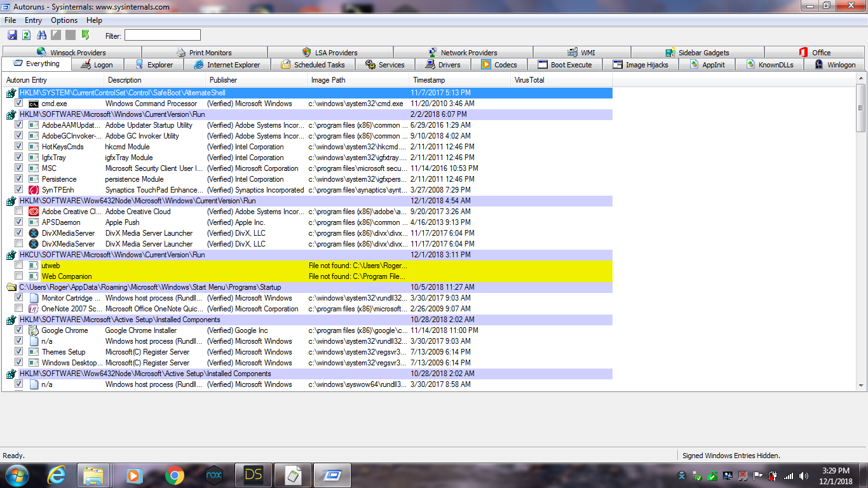
Task: Click the Adobe Creative Cloud row icon
Action: tap(34, 212)
